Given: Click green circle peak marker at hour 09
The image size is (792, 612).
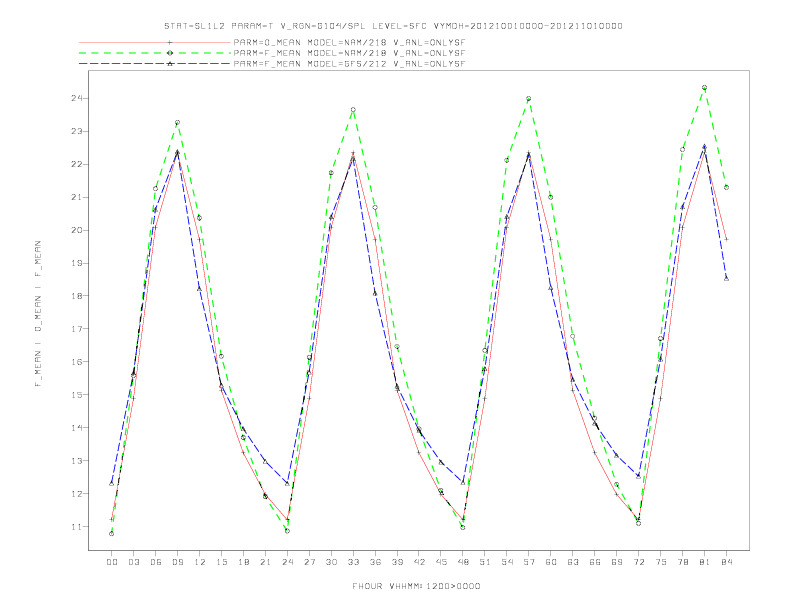Looking at the screenshot, I should (177, 122).
